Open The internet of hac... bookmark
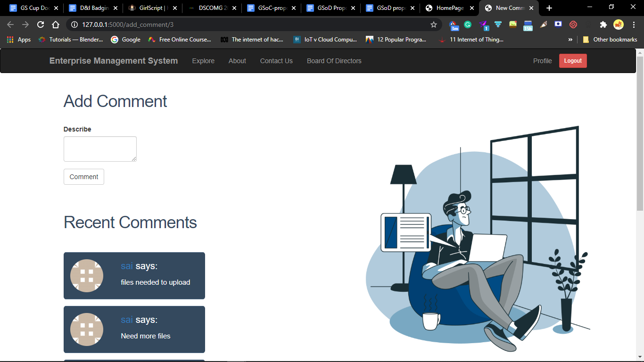The height and width of the screenshot is (362, 644). (252, 40)
